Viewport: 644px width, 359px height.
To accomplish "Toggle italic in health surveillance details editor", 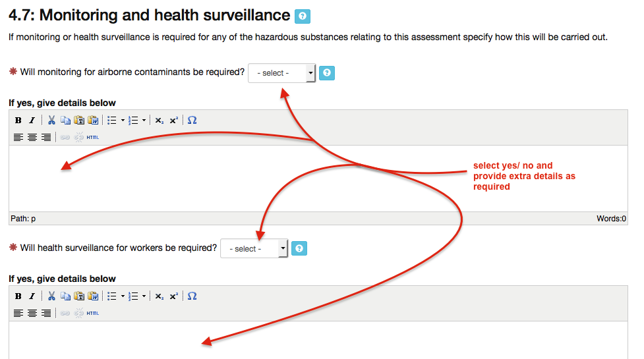I will [32, 296].
